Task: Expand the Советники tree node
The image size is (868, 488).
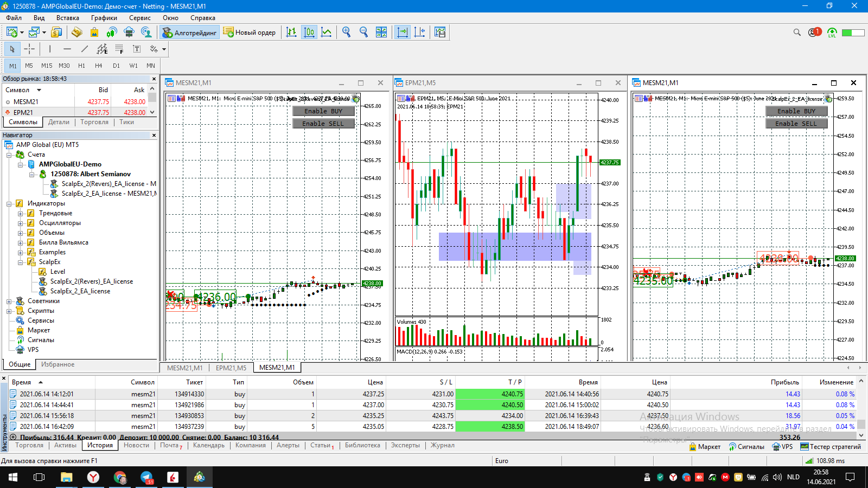Action: pyautogui.click(x=9, y=301)
